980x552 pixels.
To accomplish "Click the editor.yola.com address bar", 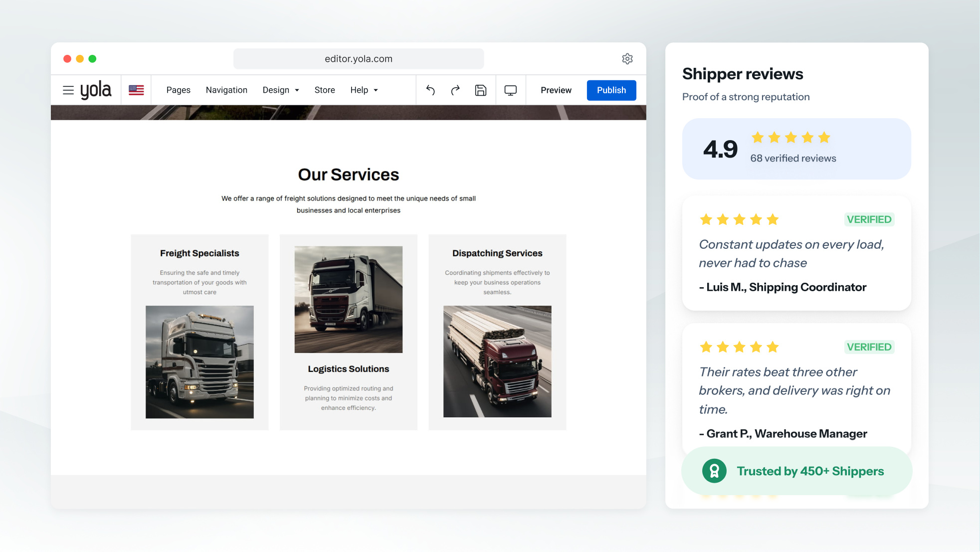I will (359, 59).
